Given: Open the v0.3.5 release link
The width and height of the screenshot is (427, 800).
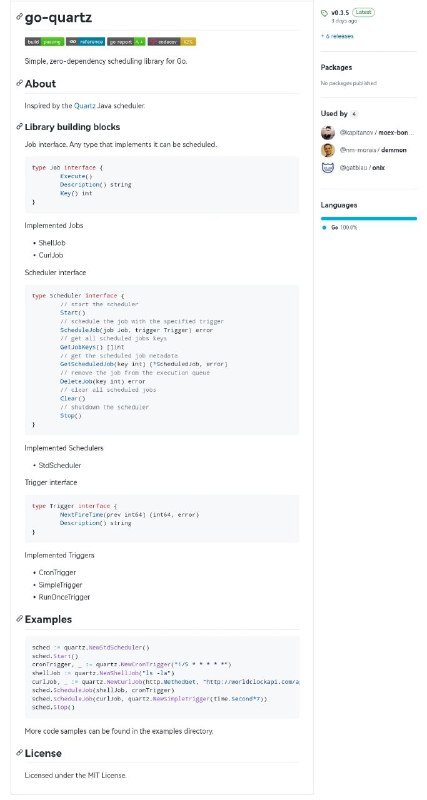Looking at the screenshot, I should [x=340, y=12].
